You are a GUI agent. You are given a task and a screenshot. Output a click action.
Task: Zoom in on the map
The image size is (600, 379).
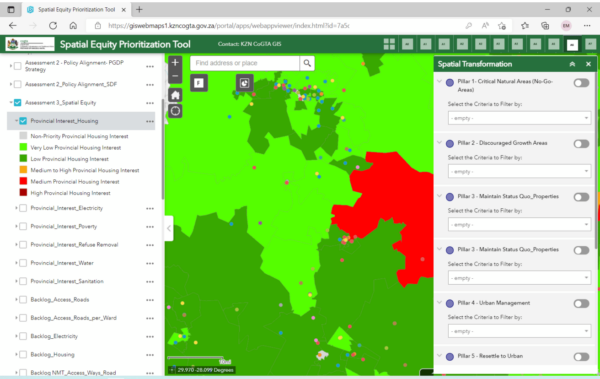(175, 62)
